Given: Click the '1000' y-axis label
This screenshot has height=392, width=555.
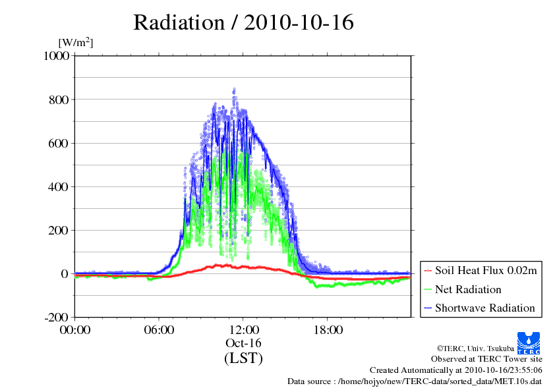Looking at the screenshot, I should click(x=56, y=56).
